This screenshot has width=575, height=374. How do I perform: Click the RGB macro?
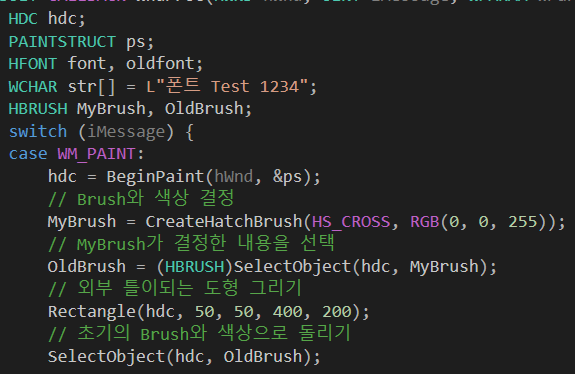tap(424, 222)
